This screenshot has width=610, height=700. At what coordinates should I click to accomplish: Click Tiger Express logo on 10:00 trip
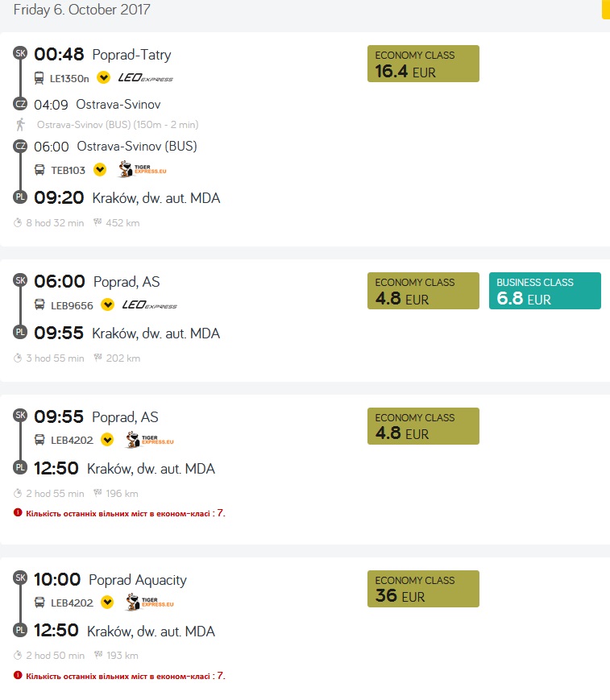pyautogui.click(x=150, y=603)
